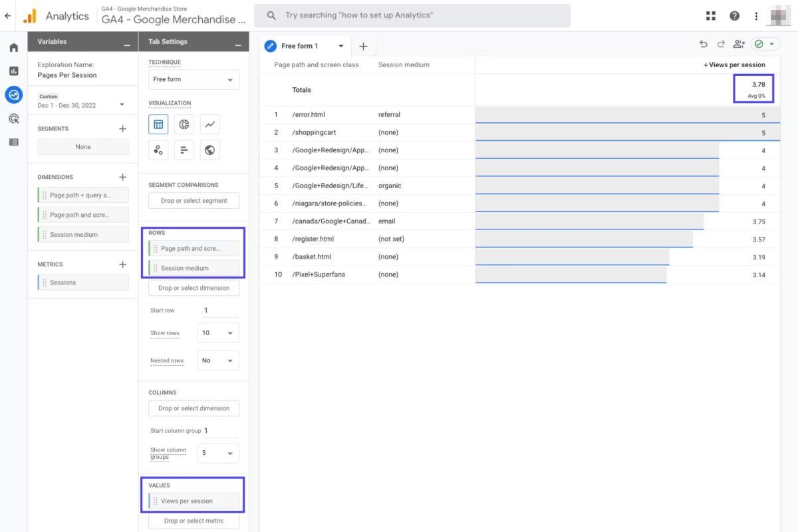Select Session medium chip in Rows

(194, 268)
